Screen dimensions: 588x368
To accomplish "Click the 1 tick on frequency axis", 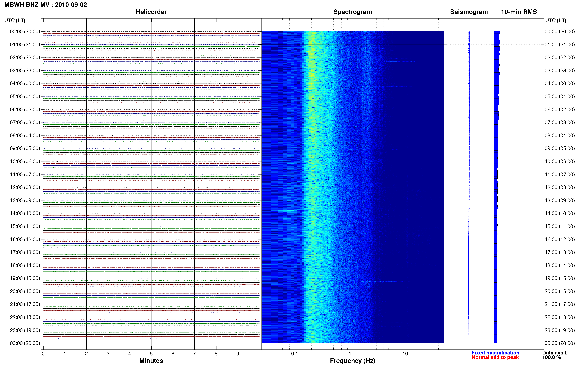I will [350, 354].
